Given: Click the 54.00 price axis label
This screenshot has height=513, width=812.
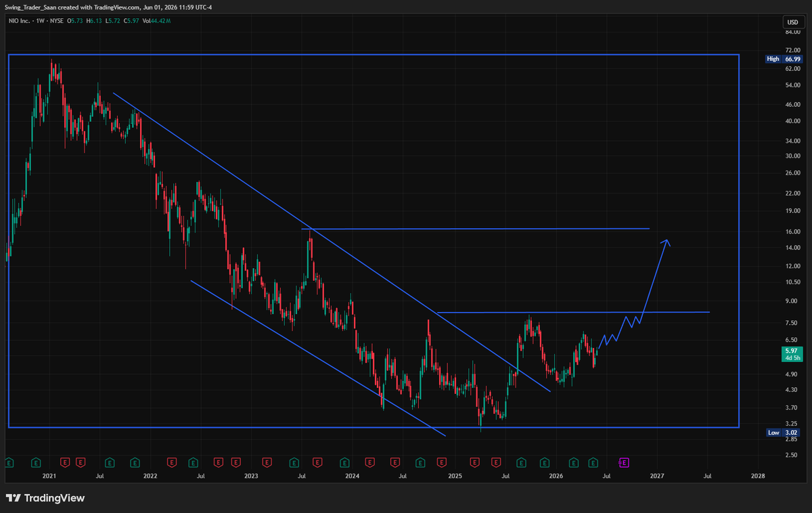Looking at the screenshot, I should pos(792,85).
